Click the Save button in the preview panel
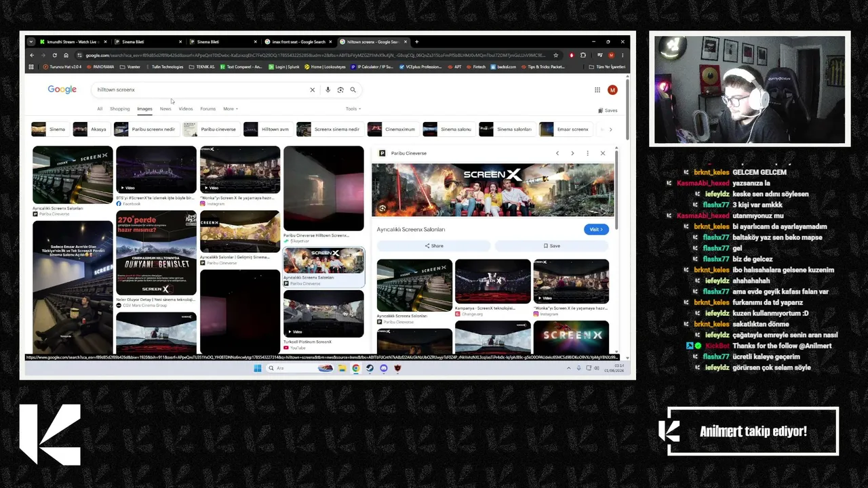Image resolution: width=868 pixels, height=488 pixels. [x=551, y=246]
